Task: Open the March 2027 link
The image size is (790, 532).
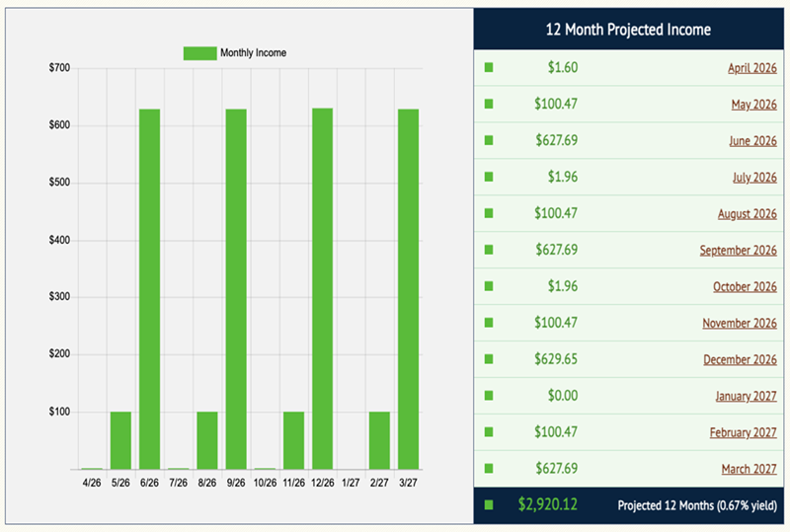Action: point(749,469)
